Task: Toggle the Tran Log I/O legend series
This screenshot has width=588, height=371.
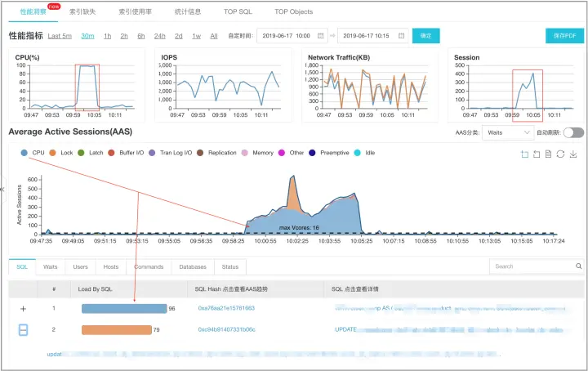Action: pyautogui.click(x=170, y=153)
